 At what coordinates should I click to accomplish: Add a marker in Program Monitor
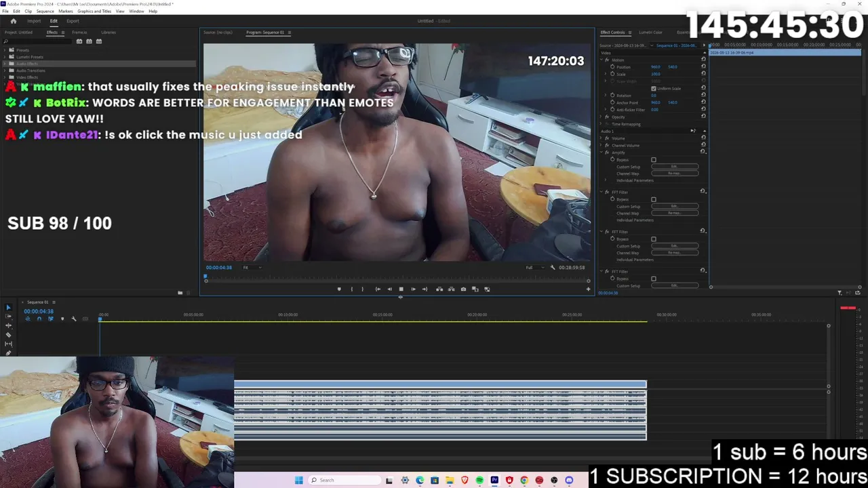339,289
